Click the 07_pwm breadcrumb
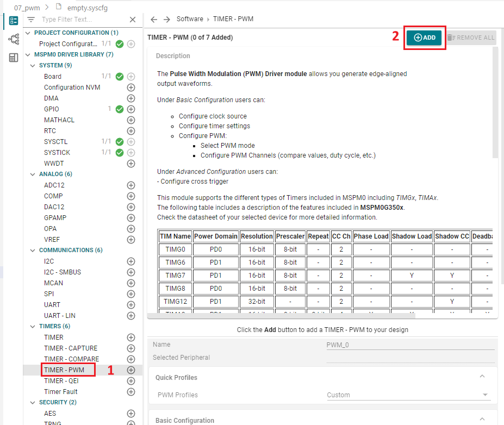504x425 pixels. [27, 8]
